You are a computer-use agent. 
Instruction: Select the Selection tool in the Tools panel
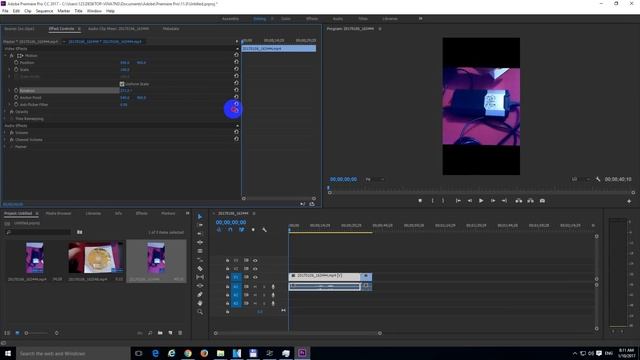point(200,216)
